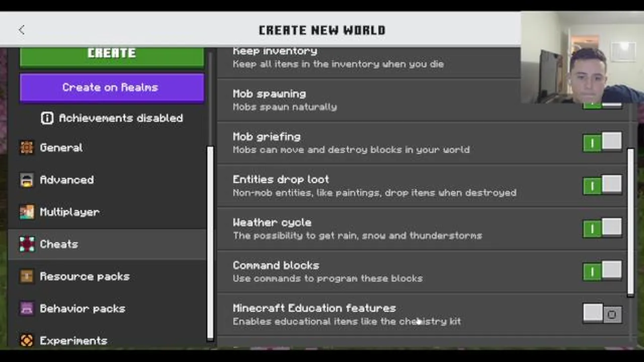644x362 pixels.
Task: Click the Achievements disabled label
Action: tap(121, 118)
